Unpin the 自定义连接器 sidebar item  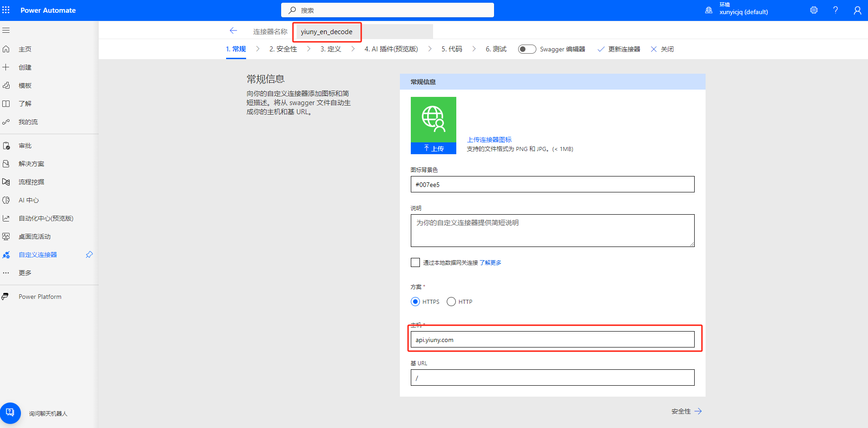pos(89,255)
